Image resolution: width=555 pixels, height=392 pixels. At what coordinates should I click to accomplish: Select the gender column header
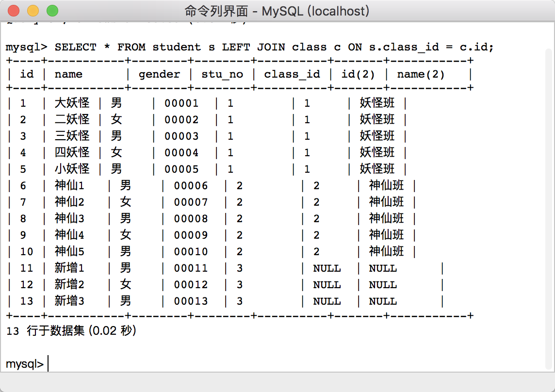[x=159, y=74]
